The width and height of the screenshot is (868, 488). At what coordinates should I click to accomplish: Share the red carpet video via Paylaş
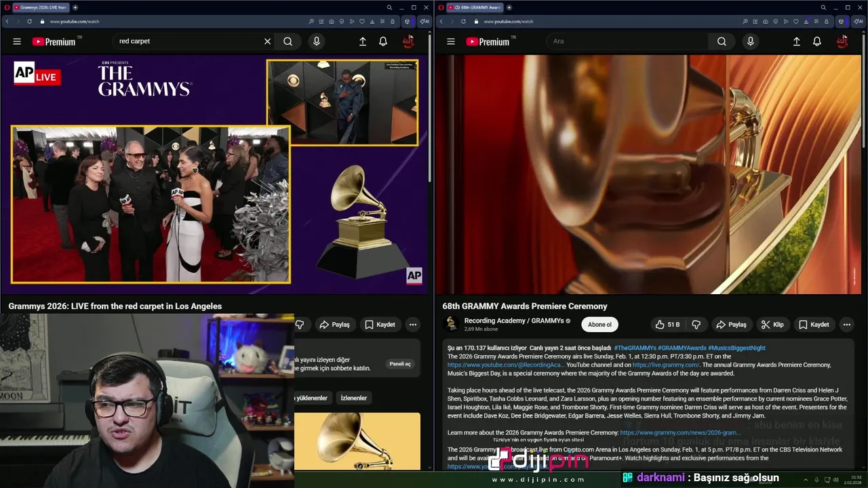(335, 325)
